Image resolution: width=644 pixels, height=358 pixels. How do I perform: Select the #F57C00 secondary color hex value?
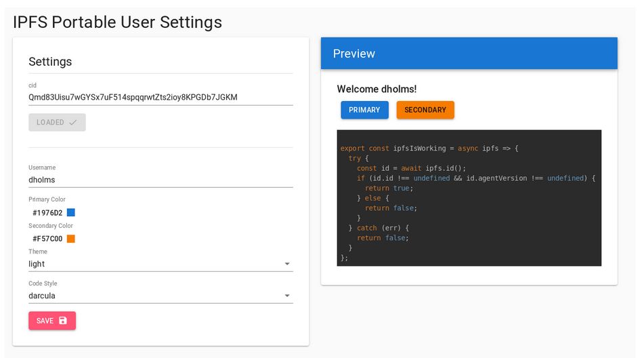[x=47, y=239]
